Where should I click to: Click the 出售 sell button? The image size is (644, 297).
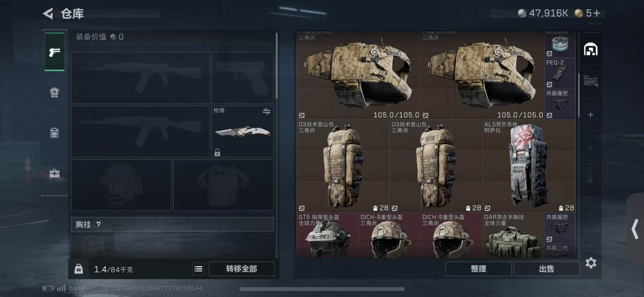tap(546, 269)
